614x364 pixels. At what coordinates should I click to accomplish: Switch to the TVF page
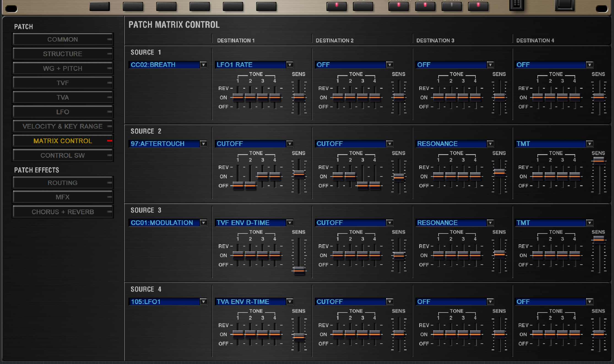63,83
